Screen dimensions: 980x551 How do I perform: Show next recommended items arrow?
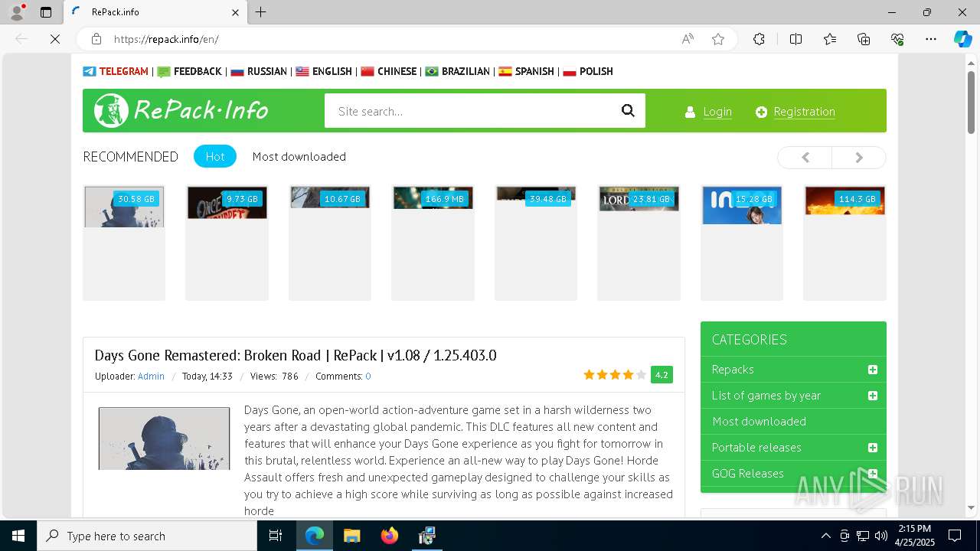coord(859,157)
